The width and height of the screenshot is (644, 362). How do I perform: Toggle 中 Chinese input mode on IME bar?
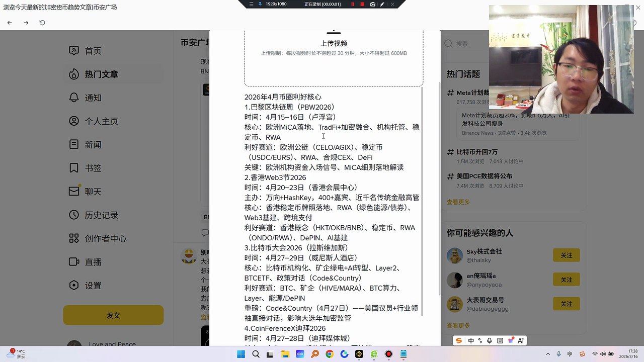click(471, 340)
